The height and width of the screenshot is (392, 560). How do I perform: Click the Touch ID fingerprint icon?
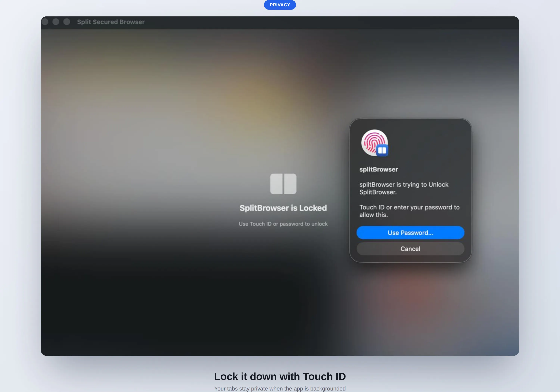(x=374, y=143)
